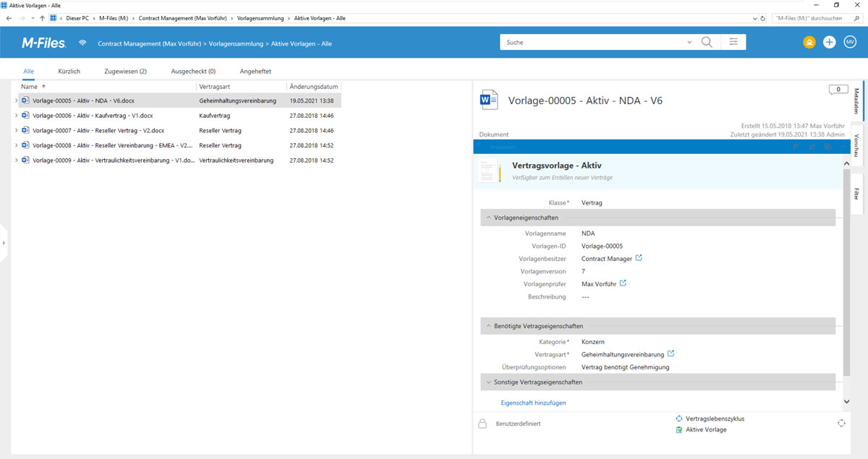The image size is (868, 459).
Task: Open the comments bubble showing 0
Action: [838, 90]
